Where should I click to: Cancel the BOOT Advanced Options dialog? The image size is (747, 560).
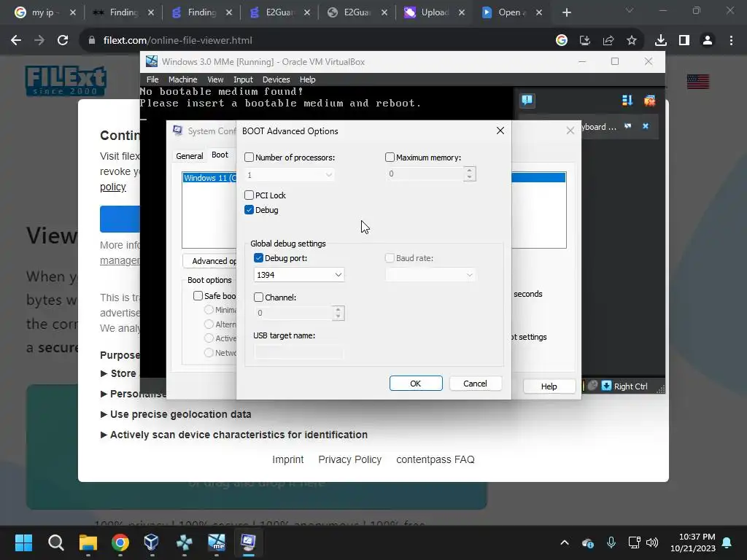(x=475, y=384)
